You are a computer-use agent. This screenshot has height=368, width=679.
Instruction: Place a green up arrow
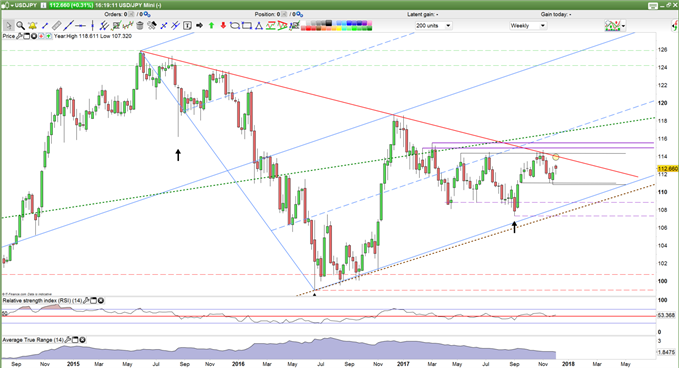[x=211, y=26]
